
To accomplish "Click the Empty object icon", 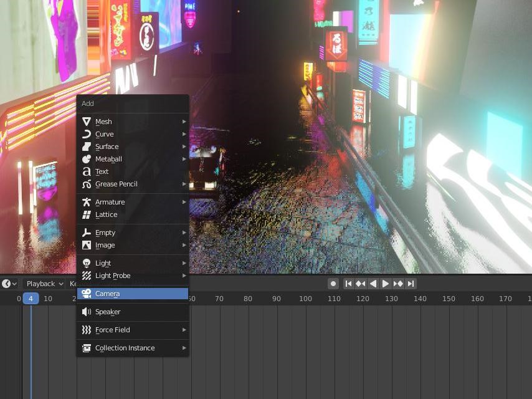I will [x=87, y=233].
